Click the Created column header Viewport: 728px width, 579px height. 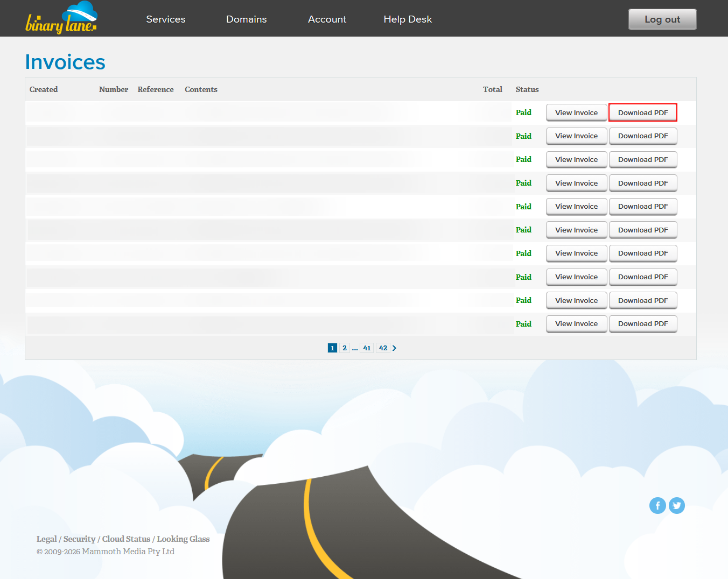pyautogui.click(x=44, y=90)
